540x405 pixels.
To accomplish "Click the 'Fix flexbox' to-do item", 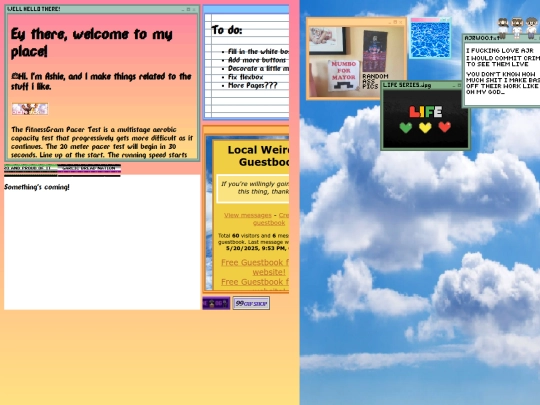I will [x=246, y=77].
